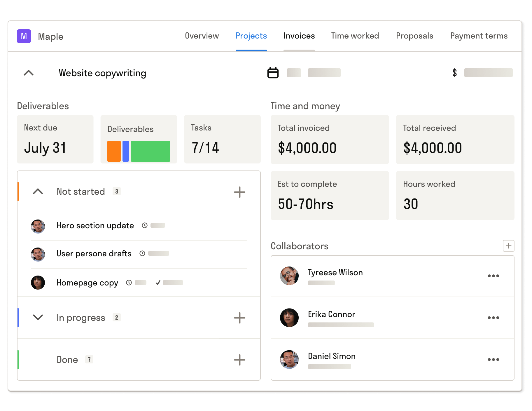
Task: Click Daniel Simon's avatar
Action: 289,359
